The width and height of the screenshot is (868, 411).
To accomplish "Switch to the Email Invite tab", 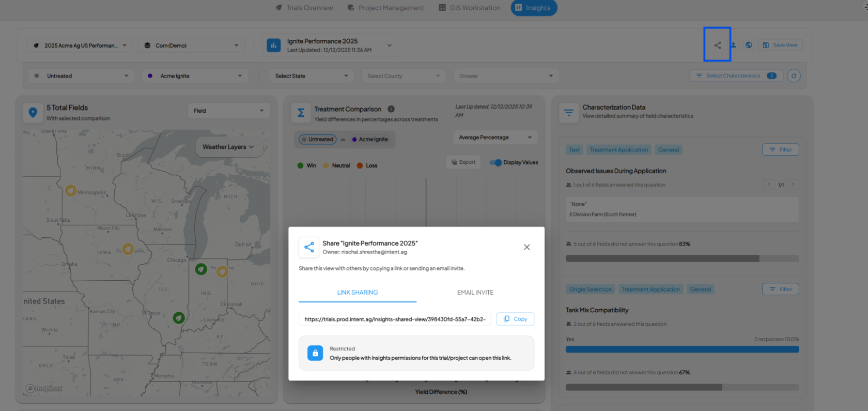I will pyautogui.click(x=475, y=293).
